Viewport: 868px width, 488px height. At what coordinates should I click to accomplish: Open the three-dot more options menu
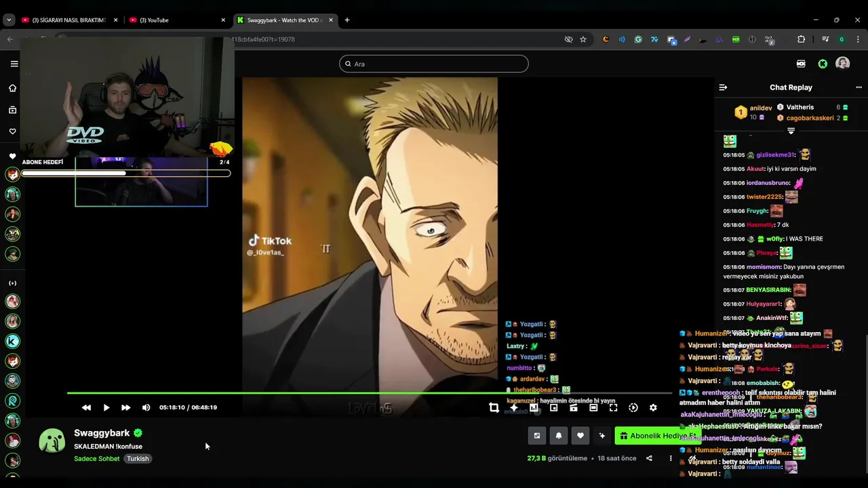pyautogui.click(x=671, y=458)
